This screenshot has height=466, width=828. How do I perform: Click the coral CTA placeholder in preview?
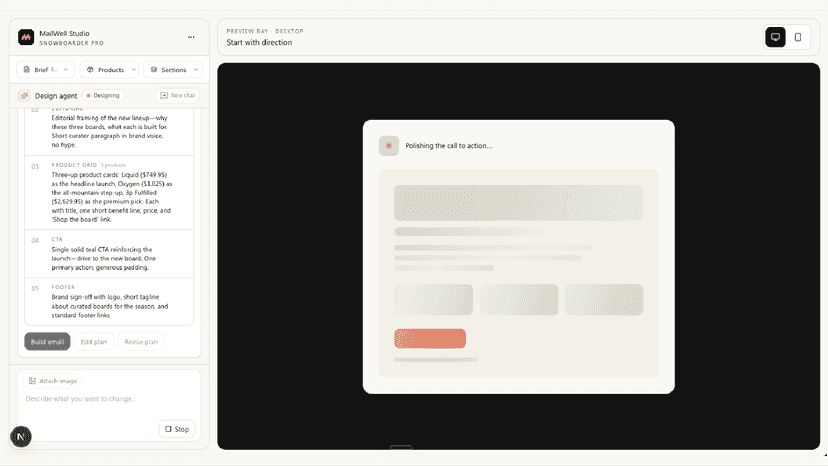[430, 339]
